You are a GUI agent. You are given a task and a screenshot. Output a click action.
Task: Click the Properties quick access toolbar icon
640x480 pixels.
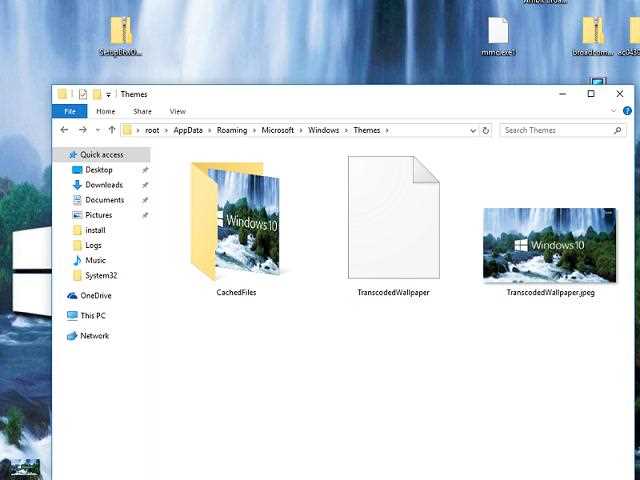[83, 94]
